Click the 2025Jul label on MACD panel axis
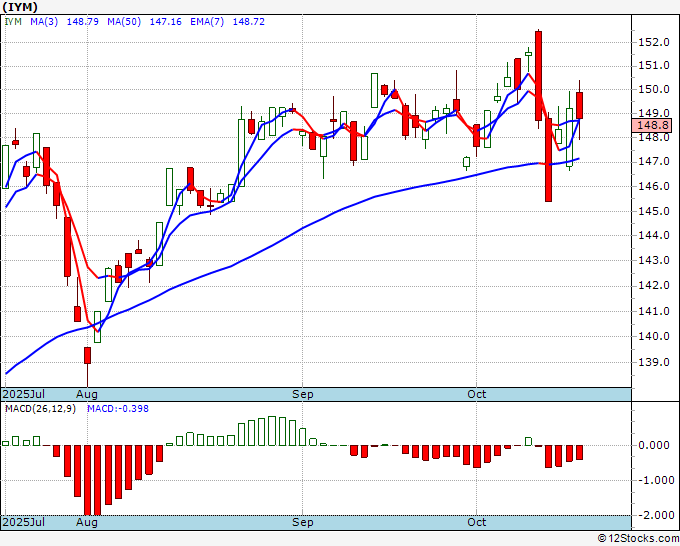Image resolution: width=680 pixels, height=546 pixels. (24, 522)
